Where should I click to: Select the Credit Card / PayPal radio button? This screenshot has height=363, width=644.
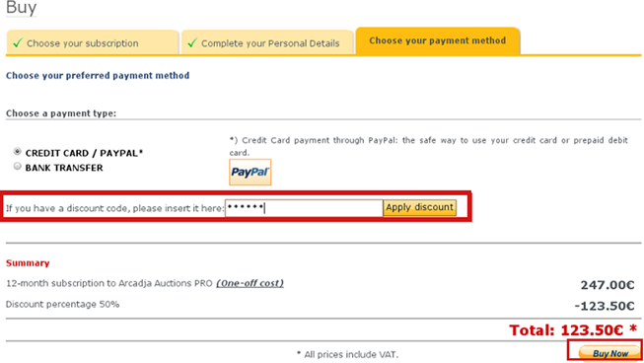(x=17, y=152)
